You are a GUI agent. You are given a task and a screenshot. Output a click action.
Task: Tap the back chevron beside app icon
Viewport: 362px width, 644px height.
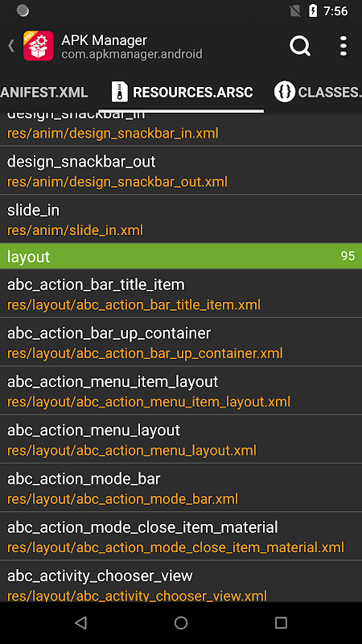[11, 46]
